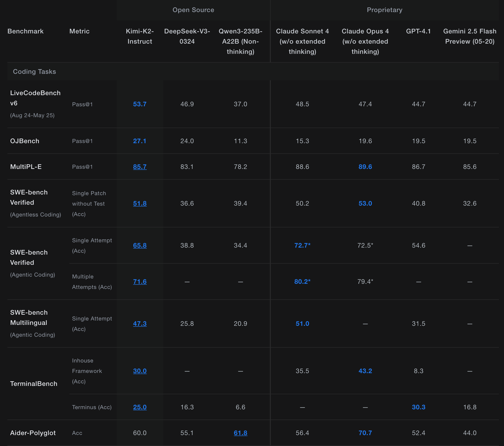Open the 65.8 Single Attempt score link

click(140, 246)
